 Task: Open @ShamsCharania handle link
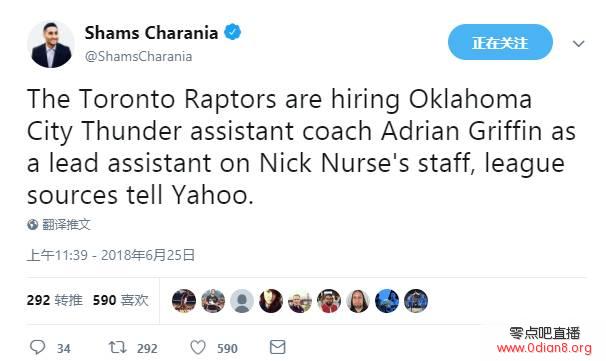pyautogui.click(x=138, y=56)
